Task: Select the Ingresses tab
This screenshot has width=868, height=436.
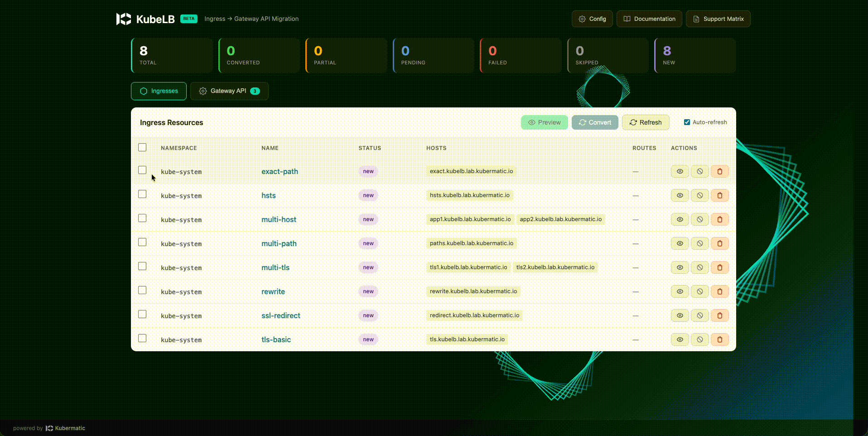Action: coord(158,91)
